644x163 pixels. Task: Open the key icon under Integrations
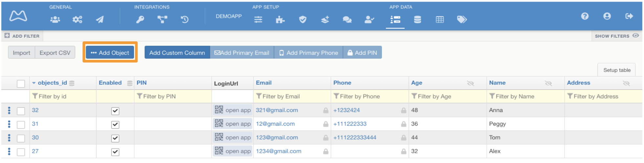(x=140, y=20)
